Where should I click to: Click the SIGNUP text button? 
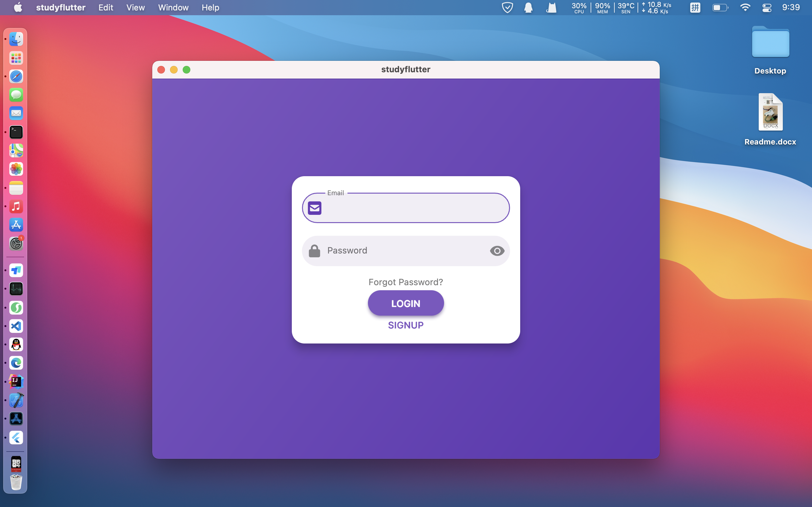tap(406, 325)
